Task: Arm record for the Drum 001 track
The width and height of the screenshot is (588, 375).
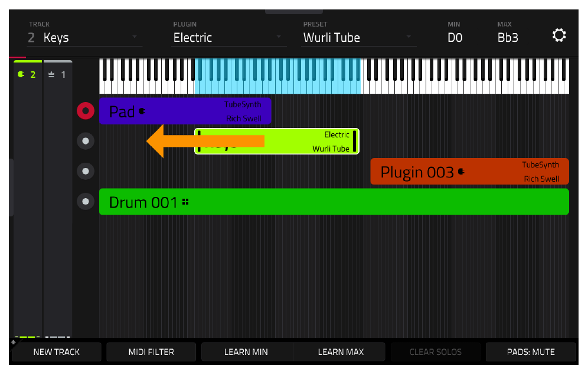Action: click(x=86, y=202)
